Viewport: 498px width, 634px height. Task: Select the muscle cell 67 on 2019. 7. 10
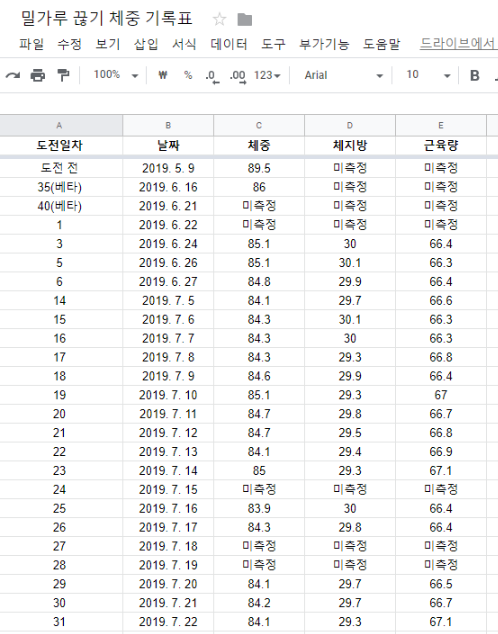[441, 395]
